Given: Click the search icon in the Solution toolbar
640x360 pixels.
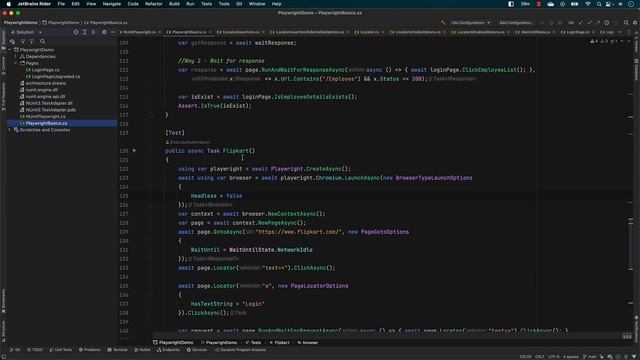Looking at the screenshot, I should click(42, 41).
